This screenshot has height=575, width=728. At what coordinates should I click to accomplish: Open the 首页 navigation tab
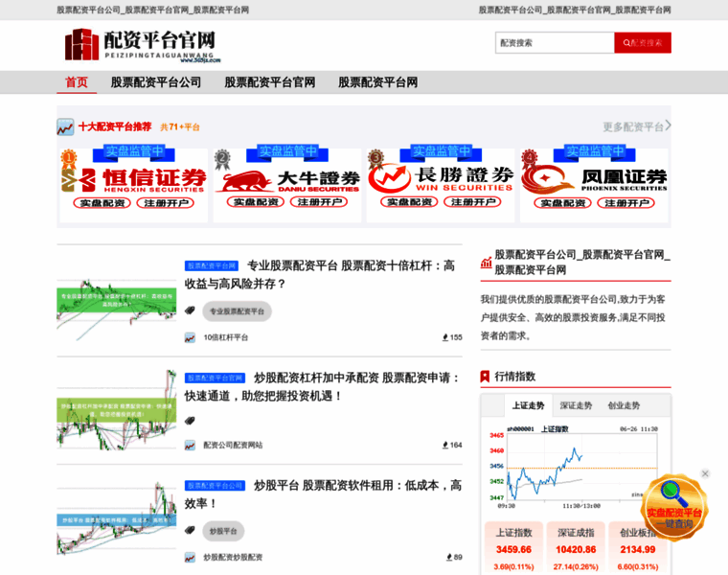click(x=77, y=82)
